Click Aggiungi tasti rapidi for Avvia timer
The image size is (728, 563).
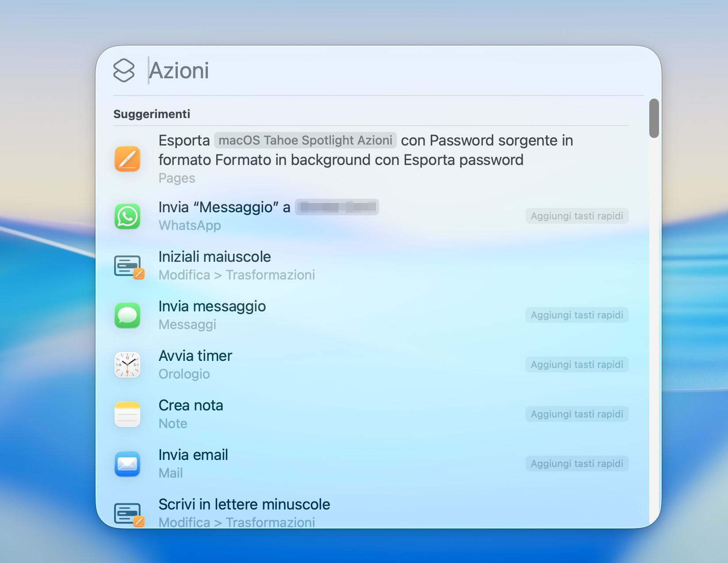tap(577, 364)
